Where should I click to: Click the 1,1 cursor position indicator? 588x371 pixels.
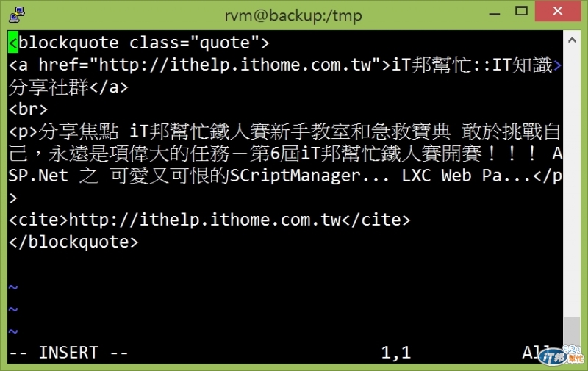396,353
